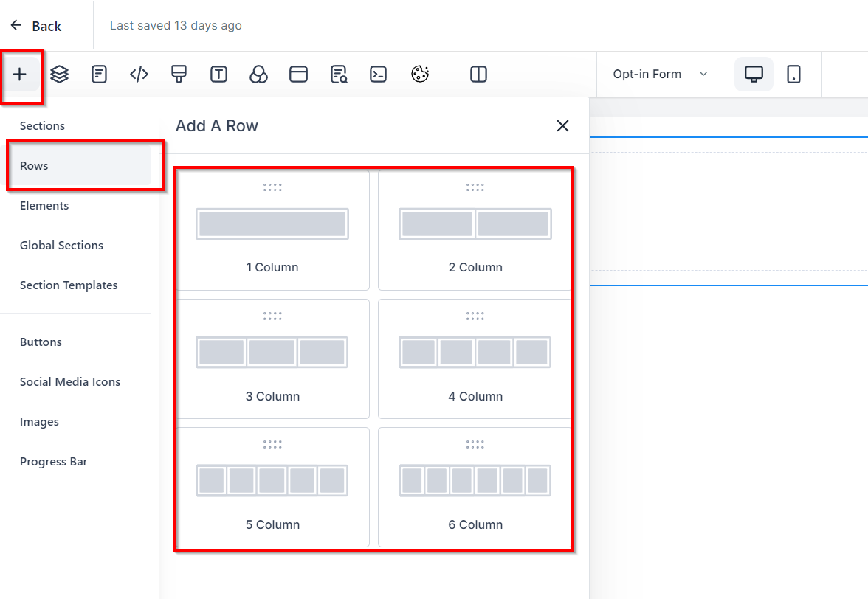Click the SEO page search icon
This screenshot has width=868, height=599.
(x=339, y=74)
